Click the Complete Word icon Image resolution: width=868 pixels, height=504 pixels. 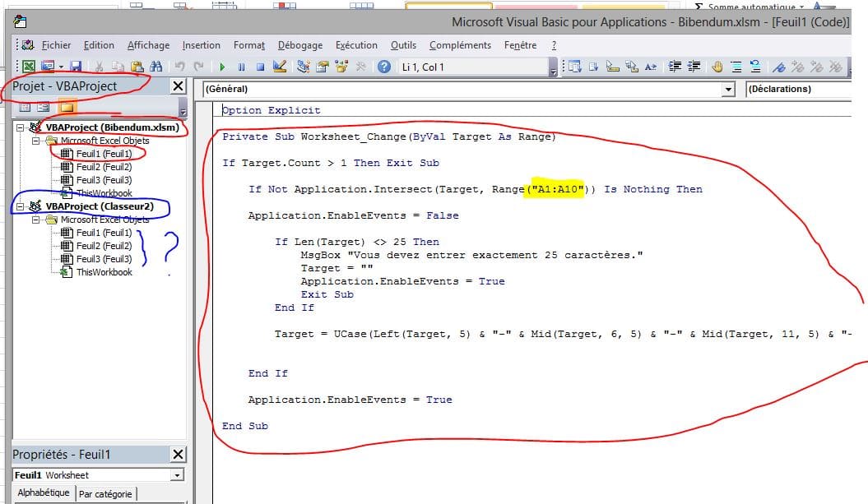[651, 67]
